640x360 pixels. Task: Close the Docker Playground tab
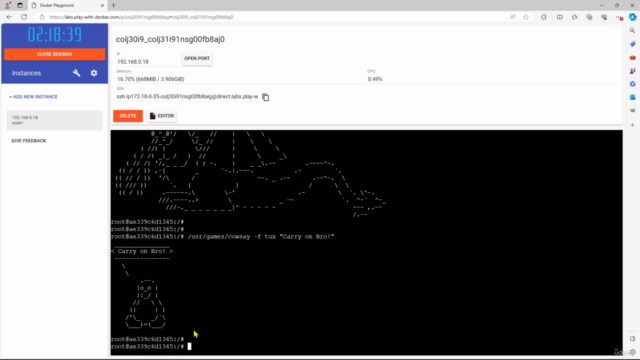pos(102,5)
